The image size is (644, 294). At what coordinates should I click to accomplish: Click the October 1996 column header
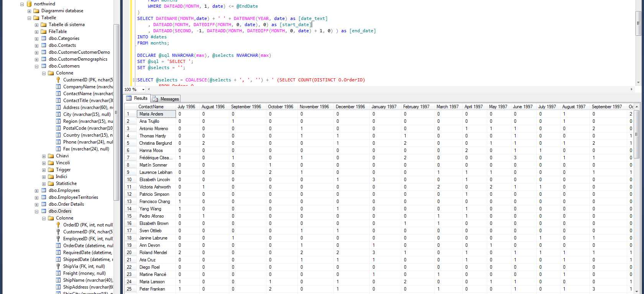(x=280, y=107)
